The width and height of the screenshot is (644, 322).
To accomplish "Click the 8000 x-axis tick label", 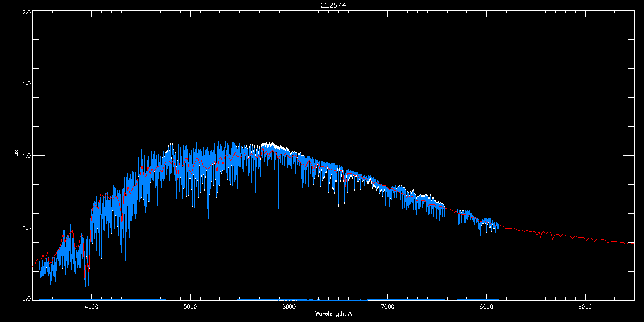I will click(486, 307).
